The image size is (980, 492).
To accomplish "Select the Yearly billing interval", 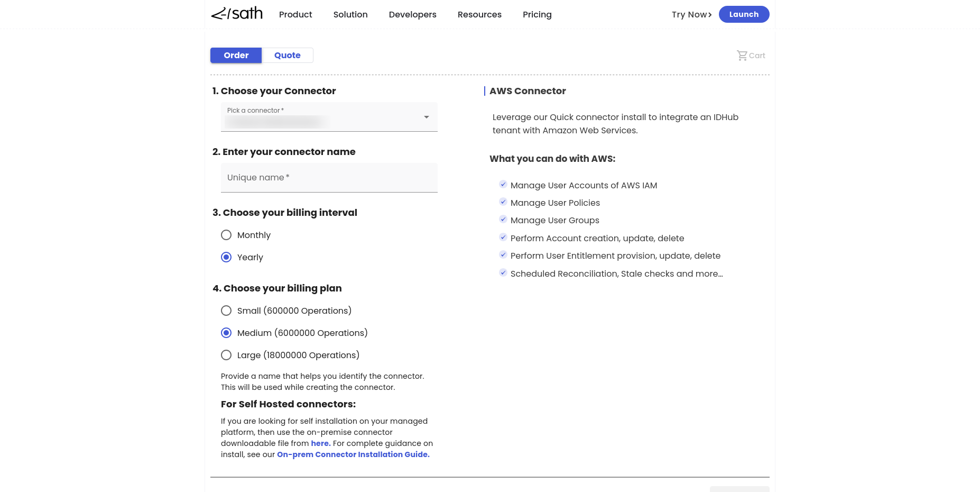I will click(226, 257).
